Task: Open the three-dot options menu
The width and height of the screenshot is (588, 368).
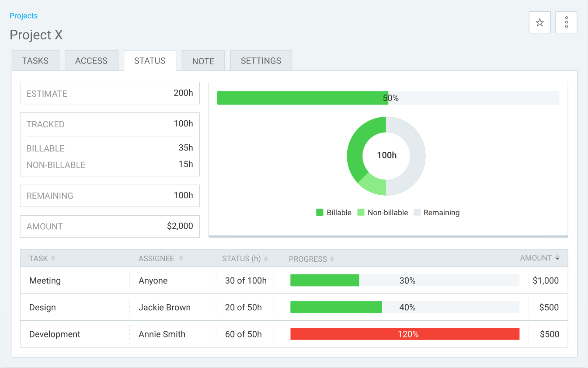Action: 566,22
